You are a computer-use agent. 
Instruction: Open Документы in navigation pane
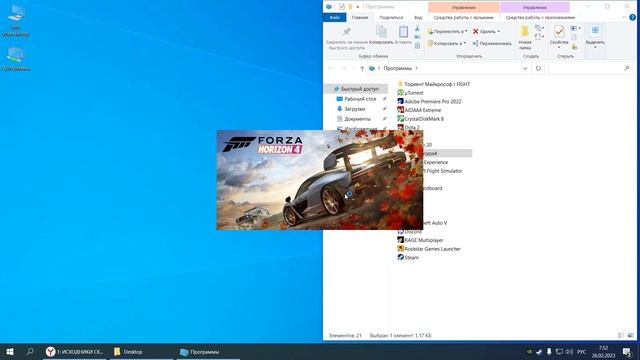pyautogui.click(x=357, y=119)
